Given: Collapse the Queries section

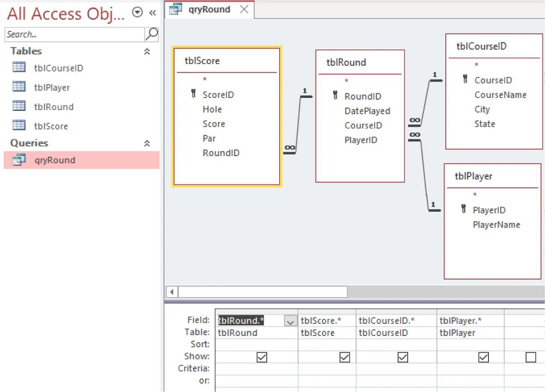Looking at the screenshot, I should click(147, 143).
